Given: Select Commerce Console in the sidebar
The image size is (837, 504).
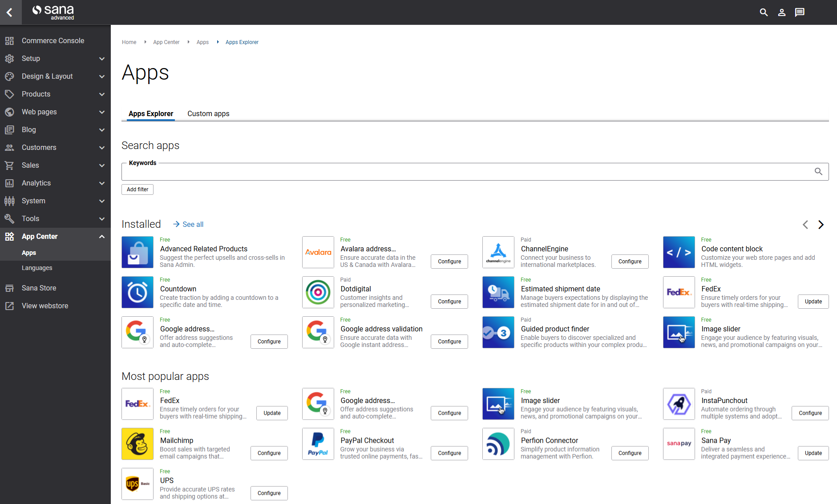Looking at the screenshot, I should pos(53,40).
